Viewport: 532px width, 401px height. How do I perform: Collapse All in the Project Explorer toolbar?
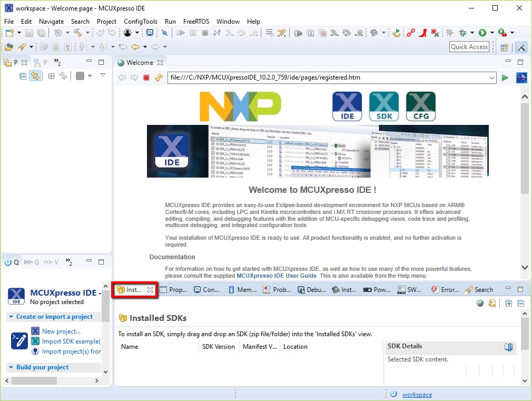coord(22,75)
